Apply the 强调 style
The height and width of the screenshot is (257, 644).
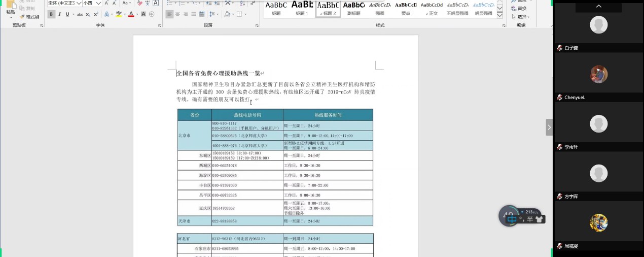(x=380, y=9)
